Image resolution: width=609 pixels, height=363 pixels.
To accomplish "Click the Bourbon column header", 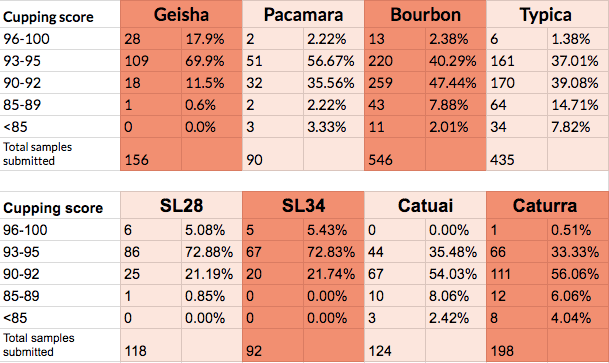I will coord(425,14).
